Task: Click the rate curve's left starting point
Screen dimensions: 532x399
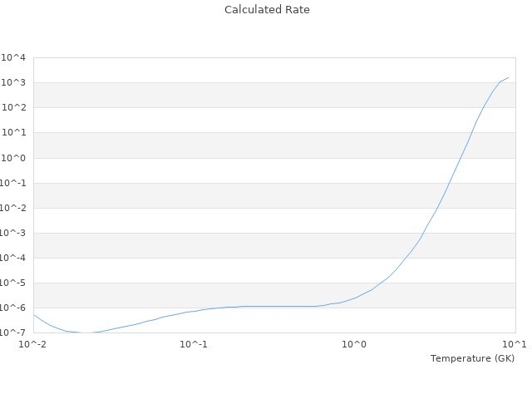Action: click(33, 314)
